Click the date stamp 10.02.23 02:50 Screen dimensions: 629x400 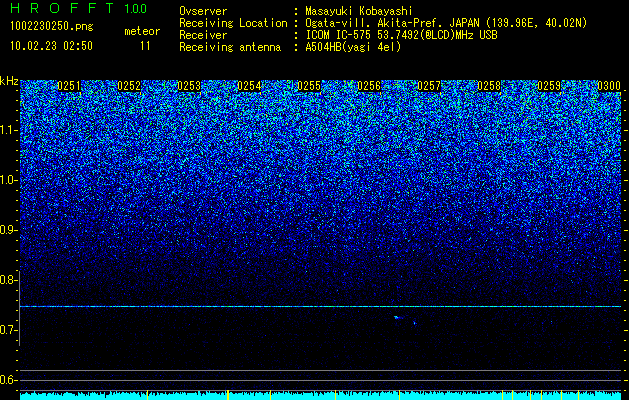tap(51, 46)
